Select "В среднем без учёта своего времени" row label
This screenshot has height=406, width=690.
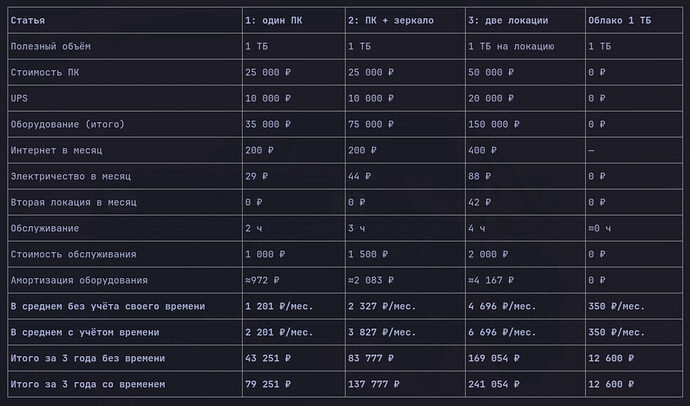[x=125, y=306]
